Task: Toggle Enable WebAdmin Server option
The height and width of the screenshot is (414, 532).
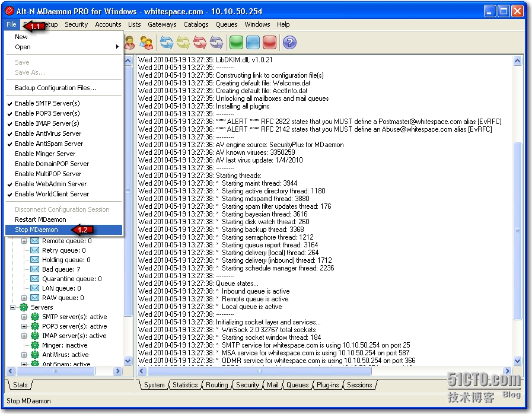Action: (64, 184)
